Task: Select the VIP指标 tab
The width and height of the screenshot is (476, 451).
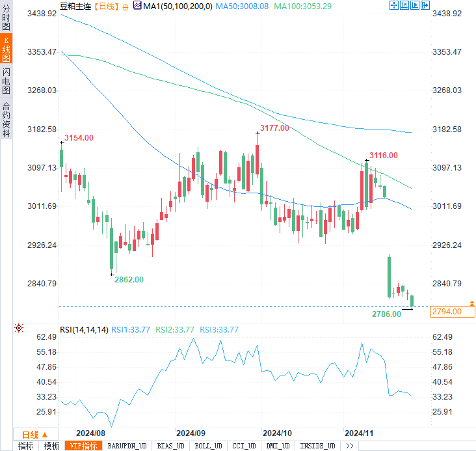Action: (83, 446)
